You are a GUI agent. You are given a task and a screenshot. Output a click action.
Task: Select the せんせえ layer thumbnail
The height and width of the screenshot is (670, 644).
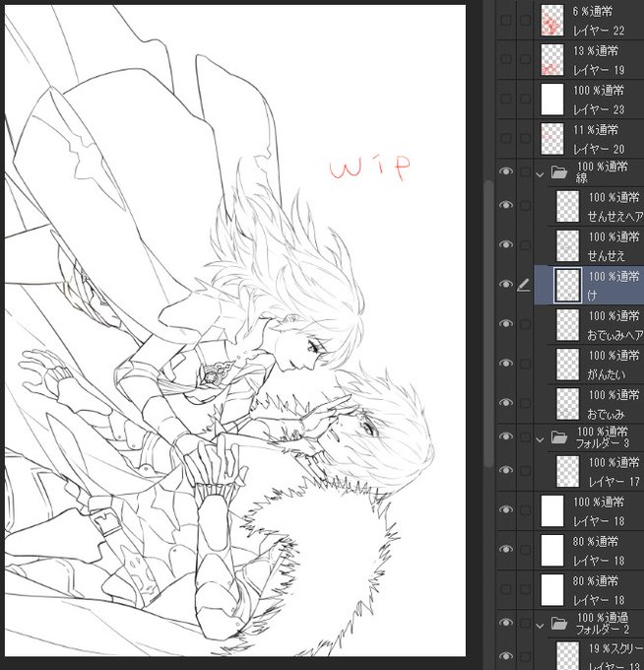(567, 245)
